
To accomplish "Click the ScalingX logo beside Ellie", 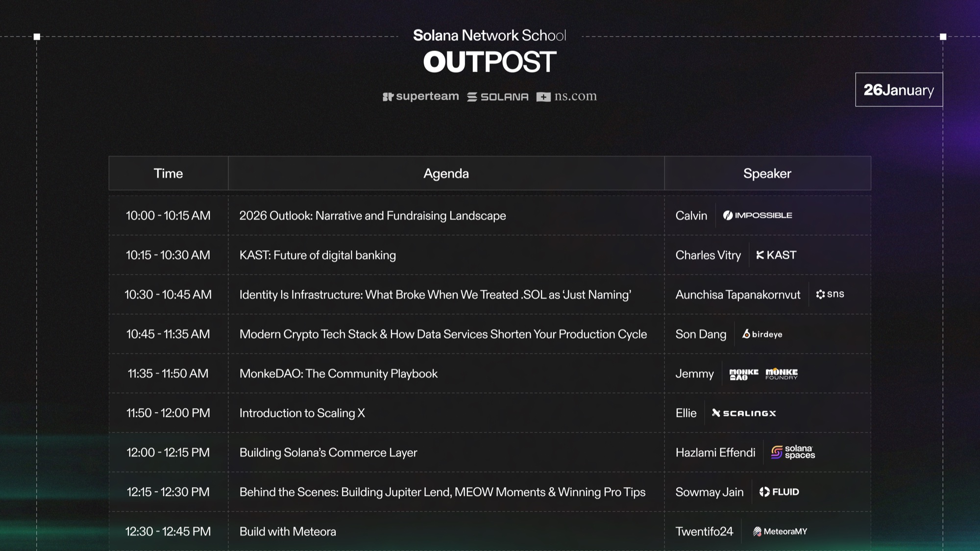I will click(744, 413).
